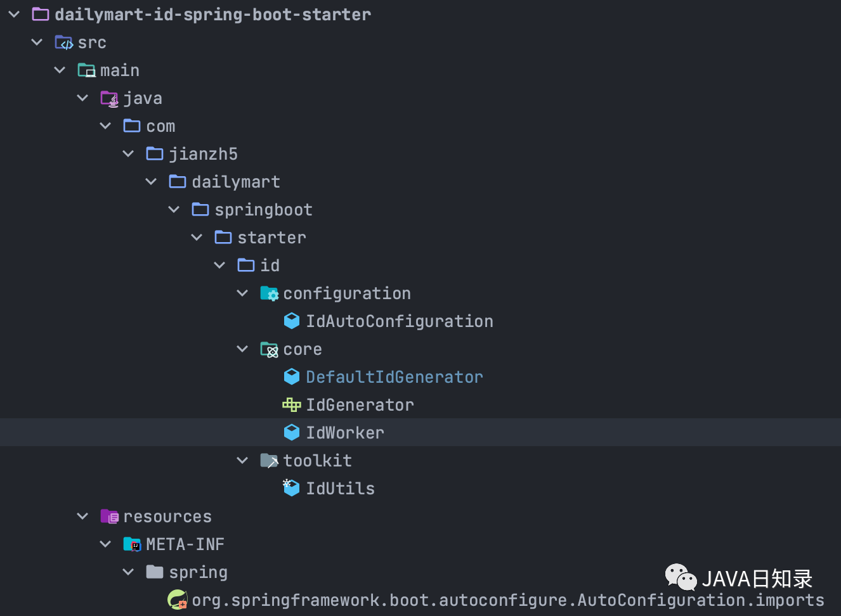Collapse the core package chevron
This screenshot has height=616, width=841.
(x=242, y=349)
